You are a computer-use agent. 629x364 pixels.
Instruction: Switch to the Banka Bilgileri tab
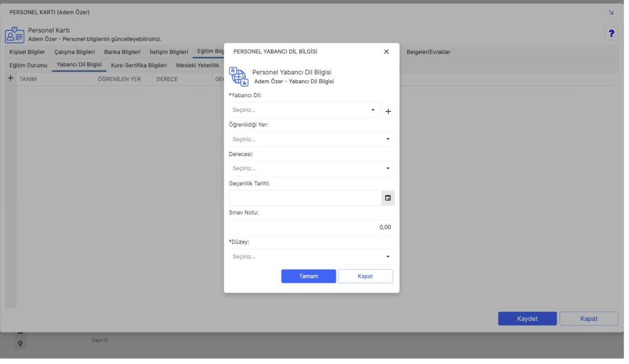[x=122, y=52]
